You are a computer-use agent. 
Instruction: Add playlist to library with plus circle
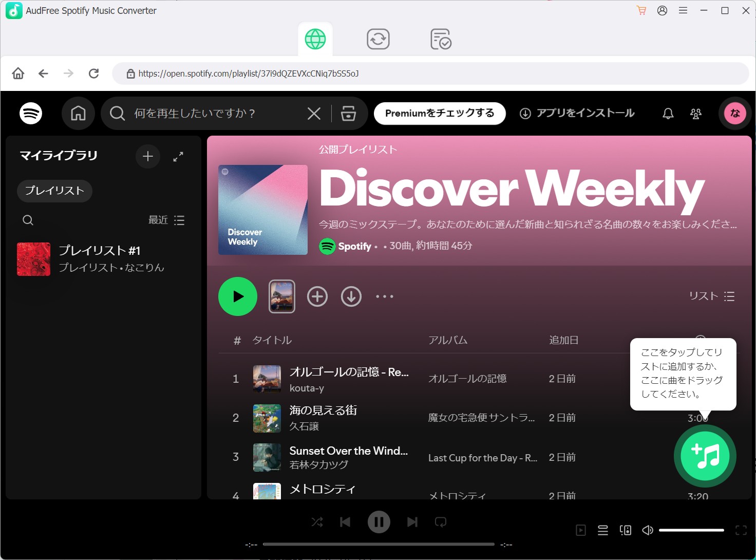[317, 296]
